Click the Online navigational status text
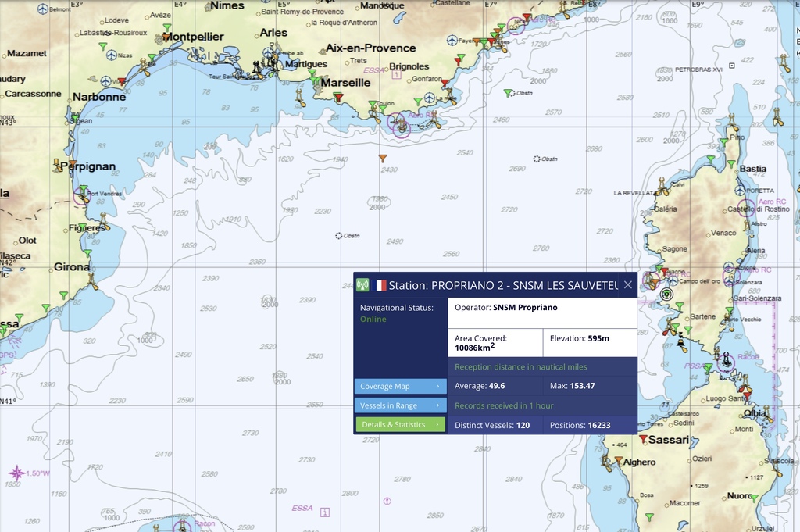This screenshot has width=800, height=532. pos(373,320)
